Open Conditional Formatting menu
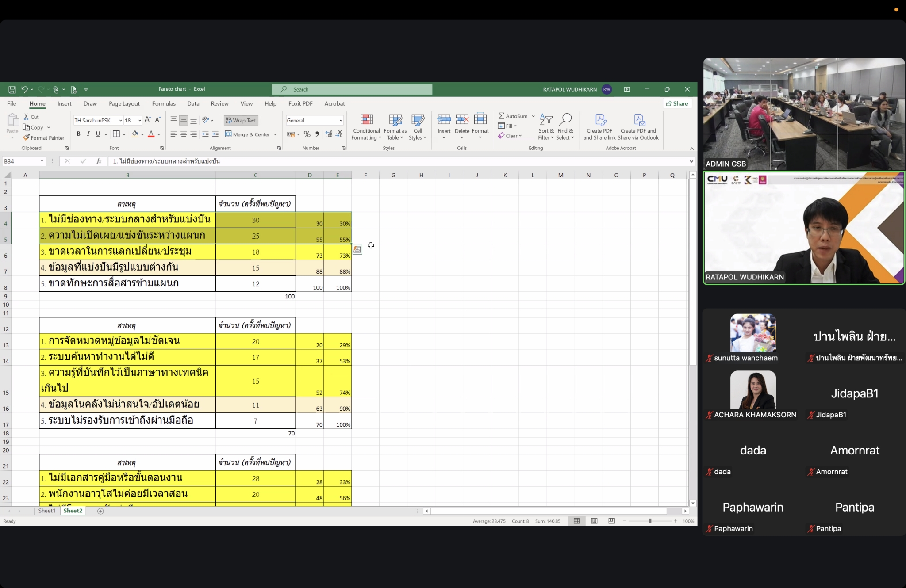The width and height of the screenshot is (906, 588). pos(366,127)
